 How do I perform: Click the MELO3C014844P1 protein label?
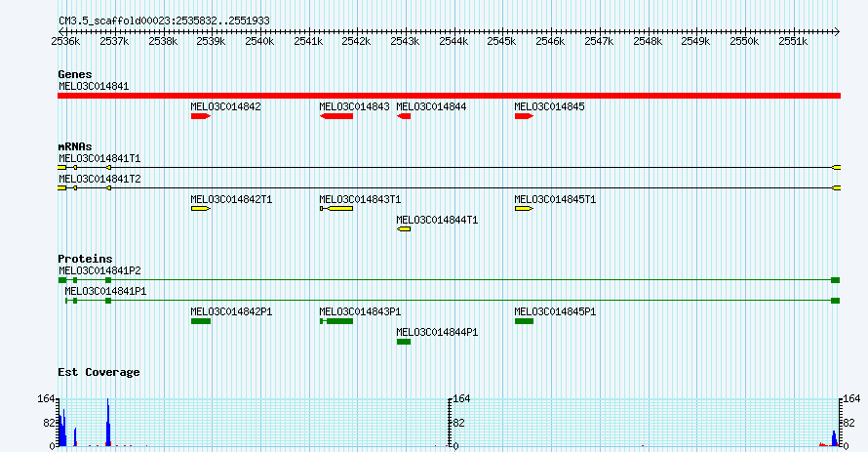pyautogui.click(x=437, y=333)
